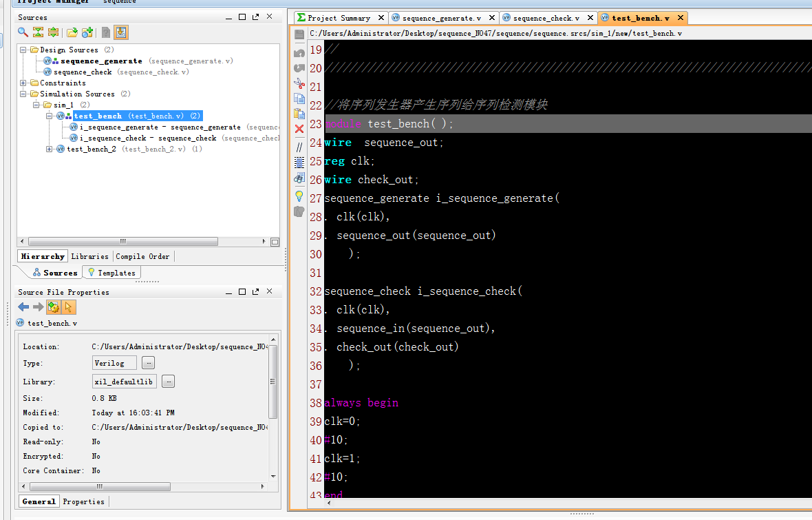Click Add Sources icon with green plus

[87, 32]
